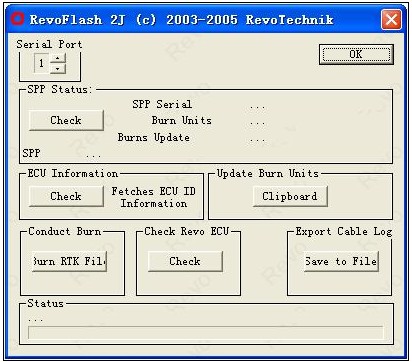This screenshot has width=412, height=362.
Task: Click the Conduct Burn group label
Action: [x=65, y=232]
